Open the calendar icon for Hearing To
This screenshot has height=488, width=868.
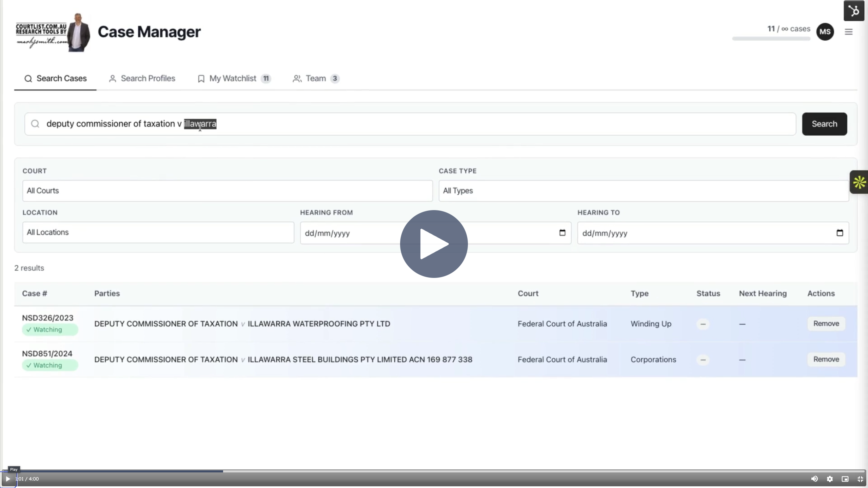click(x=840, y=232)
